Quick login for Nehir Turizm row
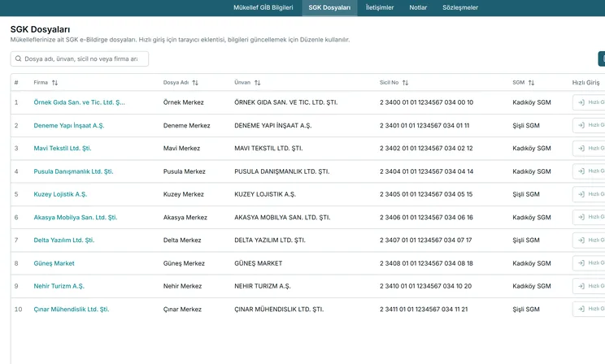This screenshot has height=364, width=605. point(589,286)
